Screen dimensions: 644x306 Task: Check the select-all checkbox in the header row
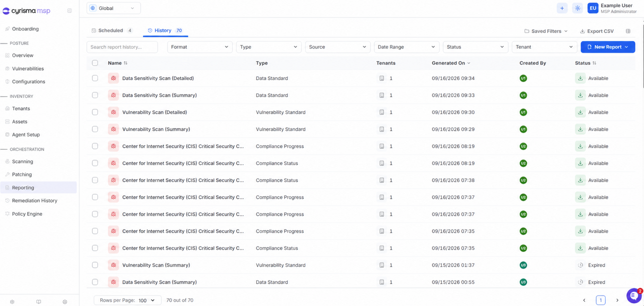(x=95, y=63)
